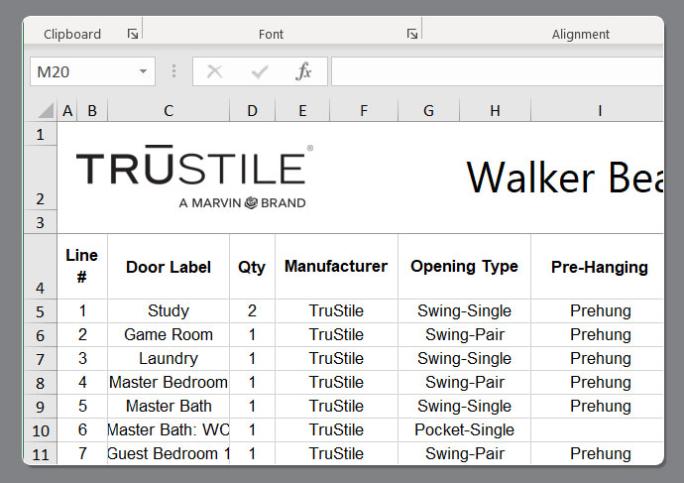
Task: Select column E header
Action: tap(302, 111)
